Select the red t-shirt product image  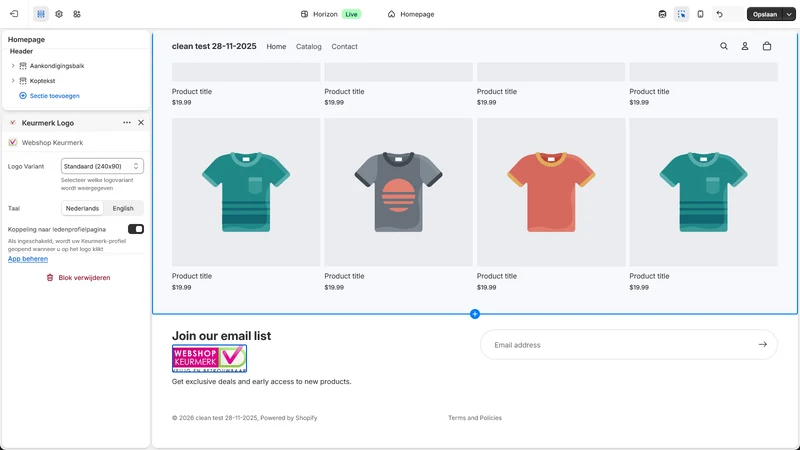pyautogui.click(x=551, y=192)
